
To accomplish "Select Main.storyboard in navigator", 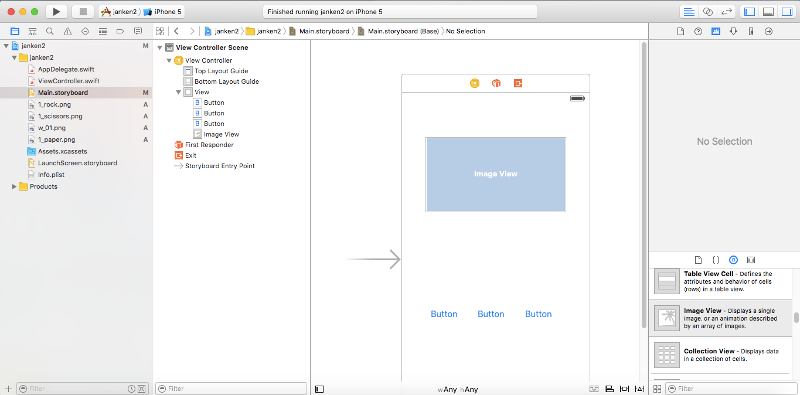I will pyautogui.click(x=76, y=92).
